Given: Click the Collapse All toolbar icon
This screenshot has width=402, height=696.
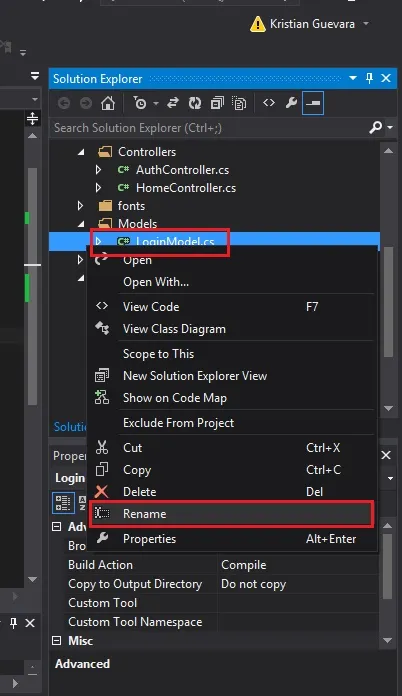Looking at the screenshot, I should (x=217, y=103).
